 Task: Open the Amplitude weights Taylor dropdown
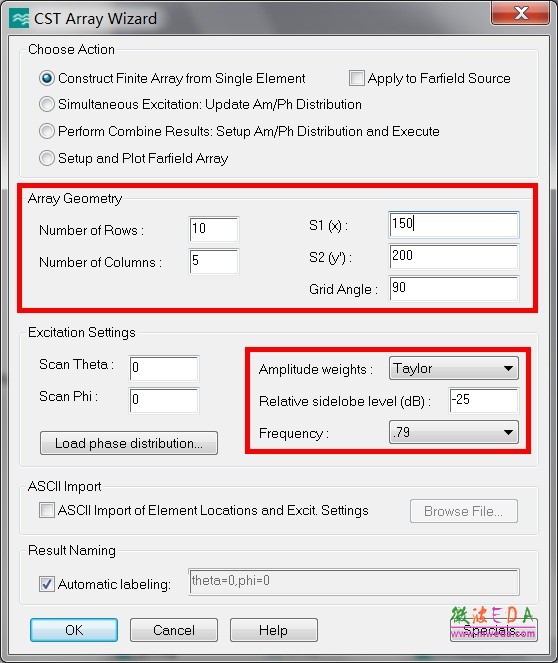coord(454,368)
